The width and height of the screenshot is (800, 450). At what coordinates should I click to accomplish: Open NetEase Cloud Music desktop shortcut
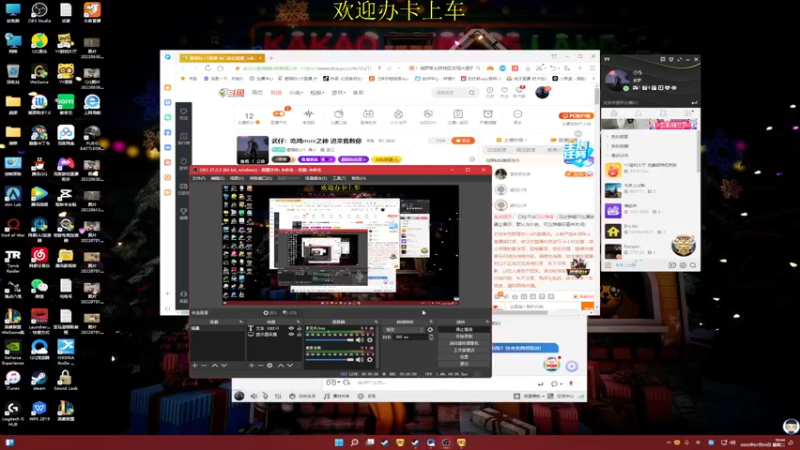[x=39, y=258]
